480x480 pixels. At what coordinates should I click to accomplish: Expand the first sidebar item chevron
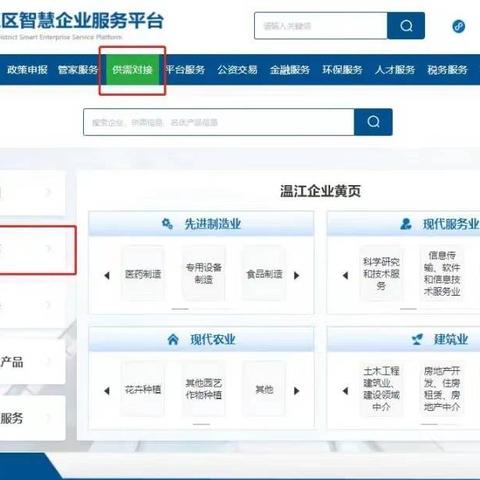[x=49, y=192]
